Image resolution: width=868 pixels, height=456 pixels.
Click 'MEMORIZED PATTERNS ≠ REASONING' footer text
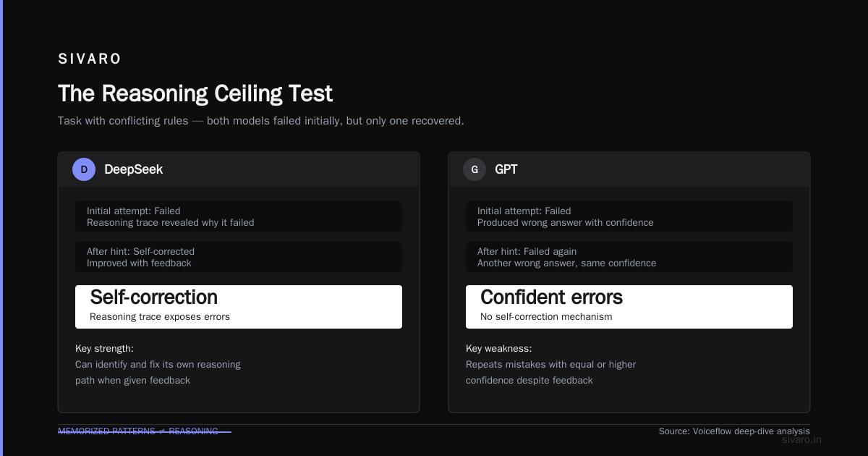[x=138, y=431]
